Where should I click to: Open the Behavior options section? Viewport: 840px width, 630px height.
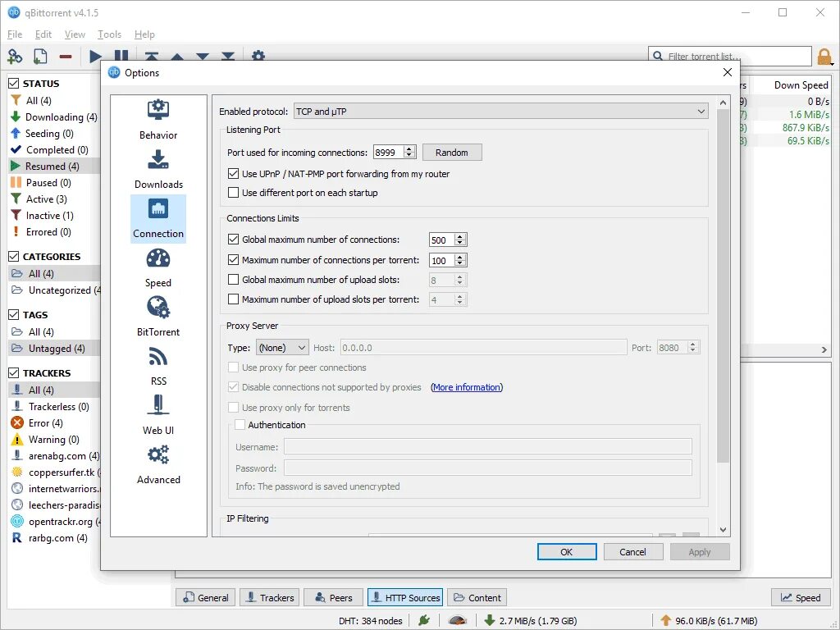(158, 120)
